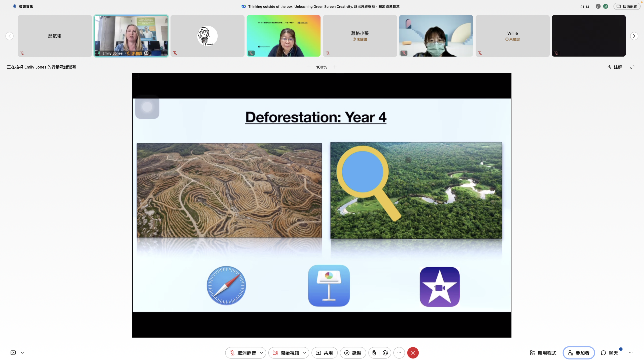
Task: Expand audio options arrow beside 取消靜音
Action: [261, 353]
